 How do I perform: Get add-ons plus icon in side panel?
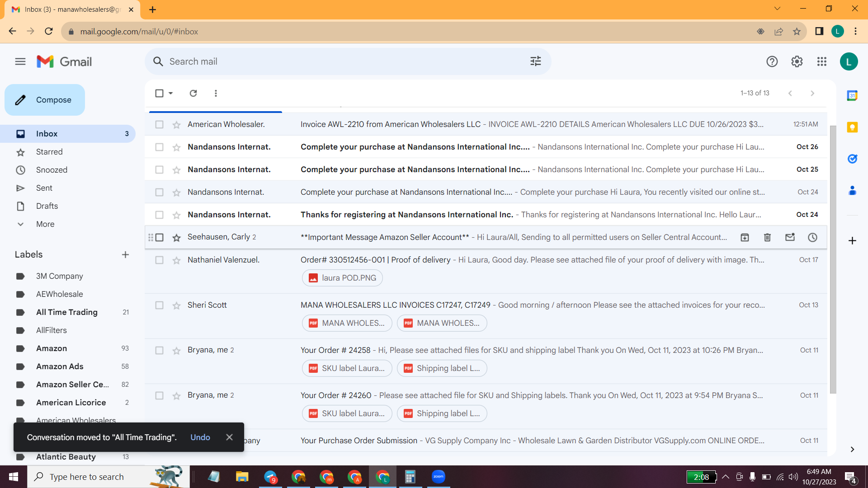click(x=852, y=241)
